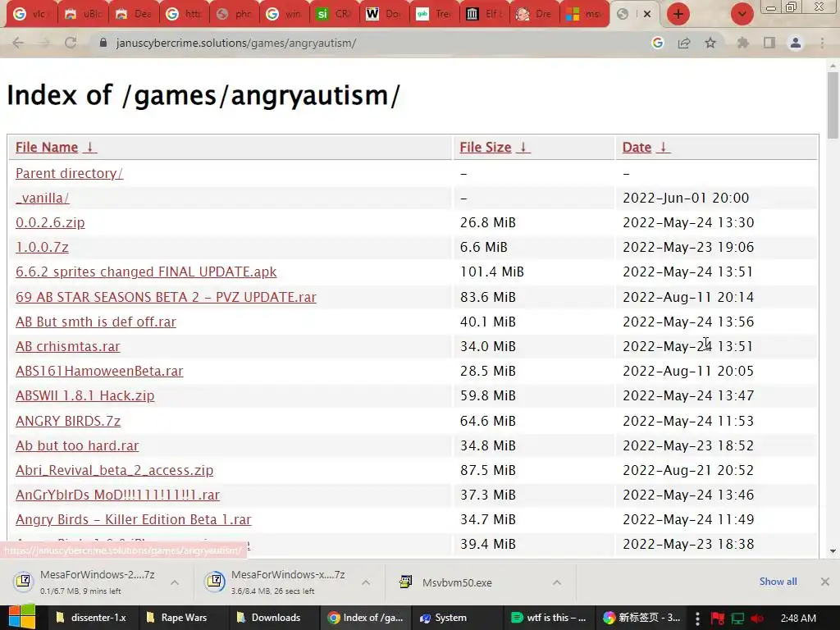Switch to the uBlo tab

point(83,14)
